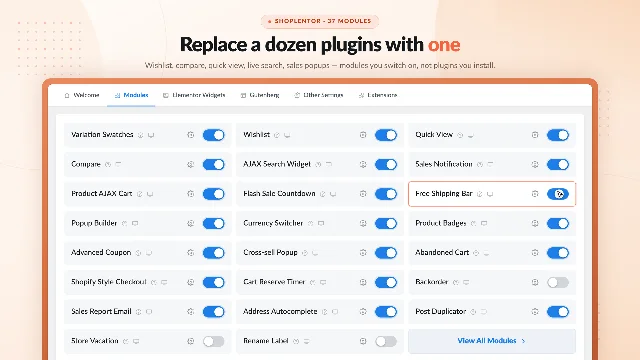
Task: Toggle the Free Shipping Bar switch
Action: tap(558, 194)
